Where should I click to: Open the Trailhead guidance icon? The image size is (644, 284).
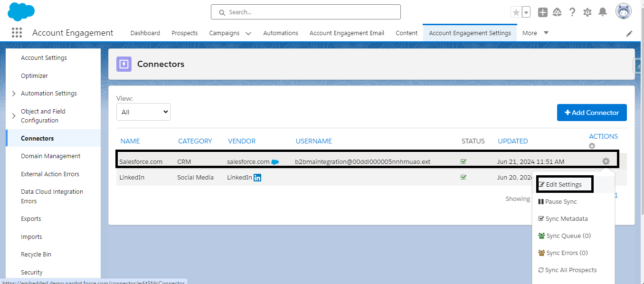click(x=558, y=12)
